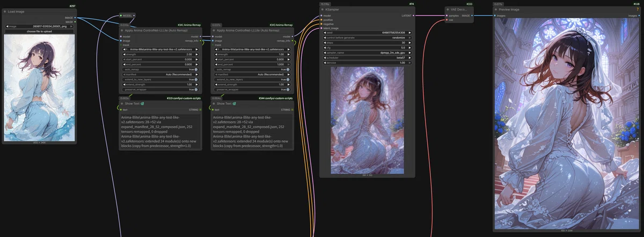Viewport: 644px width, 237px height.
Task: Click the pysssss snake icon on Show Text #319
Action: (x=143, y=104)
